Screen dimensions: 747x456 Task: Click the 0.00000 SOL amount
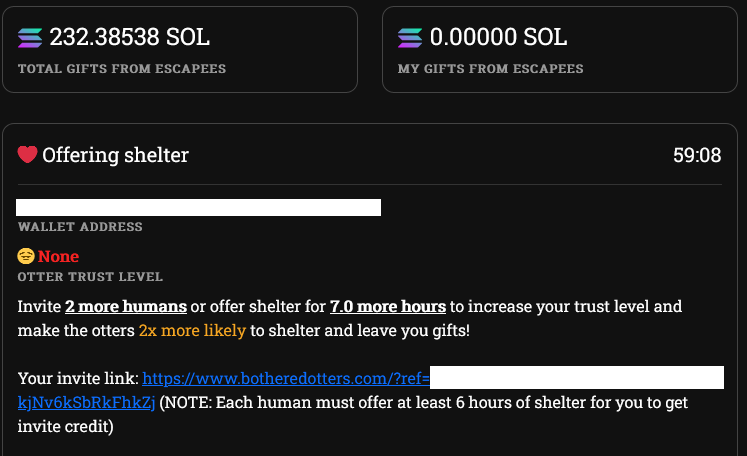pos(498,38)
